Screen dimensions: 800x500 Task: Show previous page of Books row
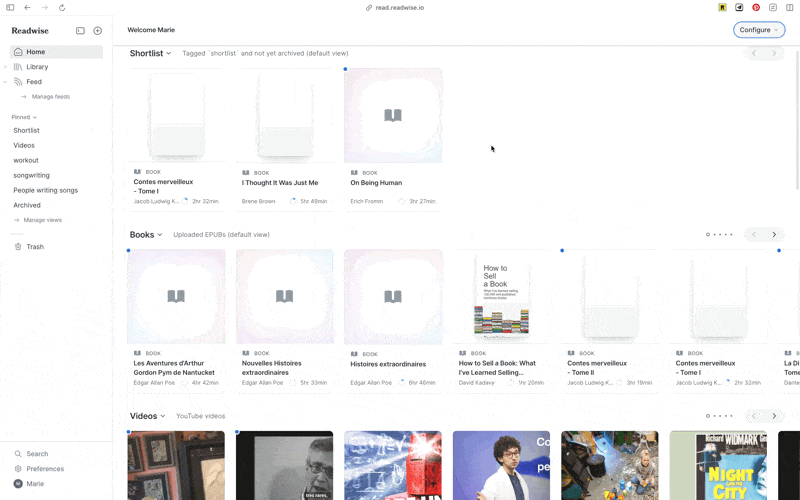click(x=754, y=235)
